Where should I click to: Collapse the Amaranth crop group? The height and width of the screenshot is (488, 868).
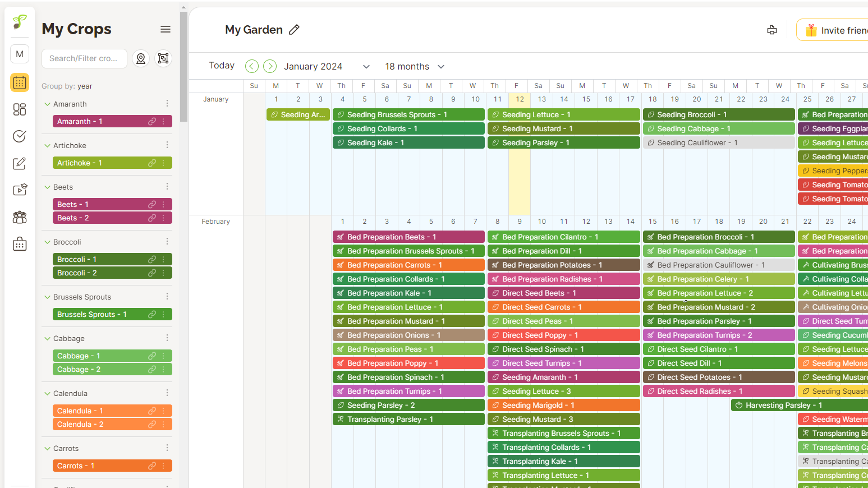[x=48, y=104]
